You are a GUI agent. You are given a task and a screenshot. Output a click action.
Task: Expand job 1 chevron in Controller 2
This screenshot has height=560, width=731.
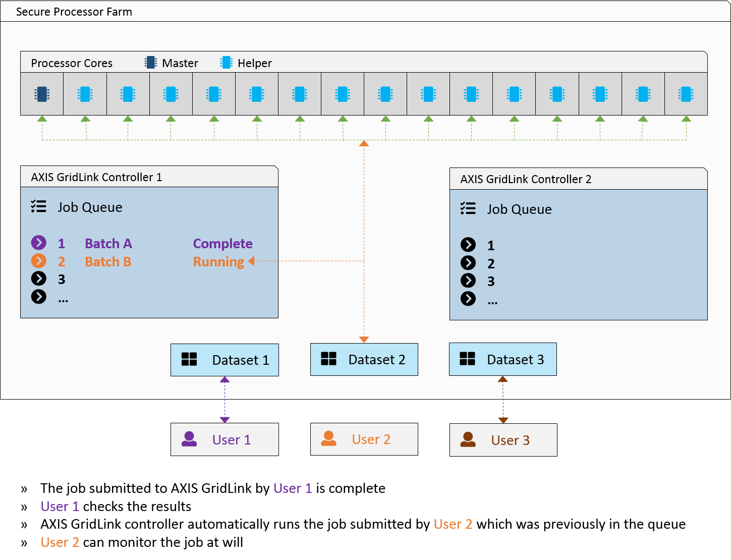pos(468,245)
